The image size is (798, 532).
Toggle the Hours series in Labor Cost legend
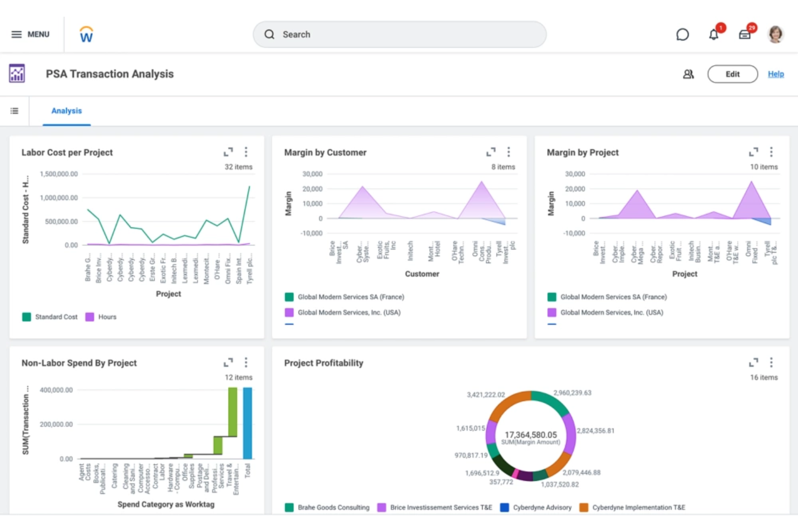point(101,316)
